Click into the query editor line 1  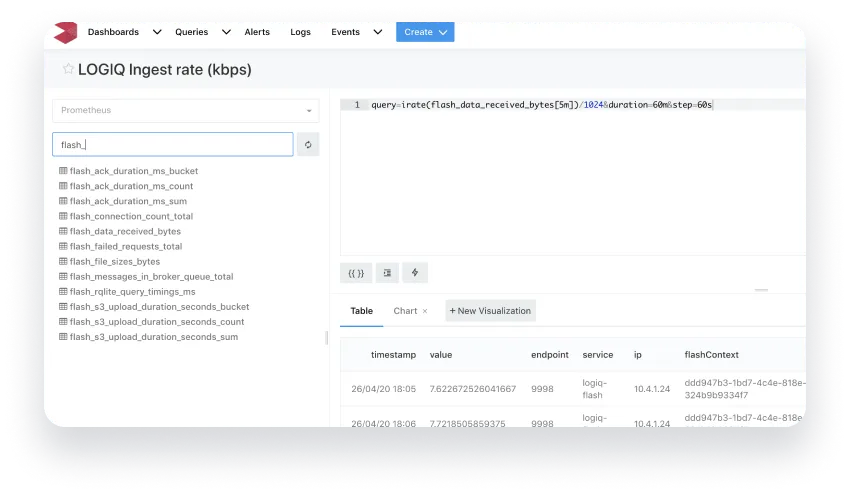(542, 105)
